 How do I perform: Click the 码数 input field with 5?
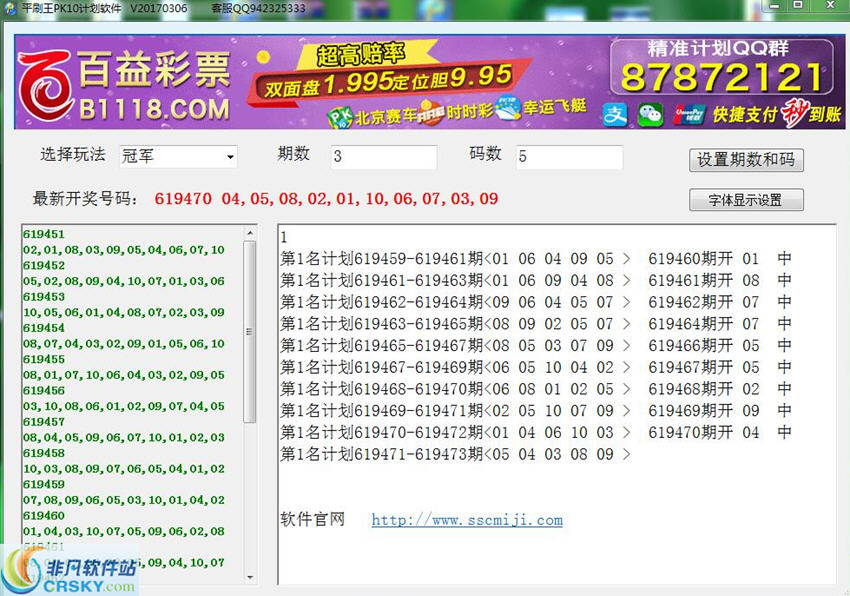[x=569, y=157]
